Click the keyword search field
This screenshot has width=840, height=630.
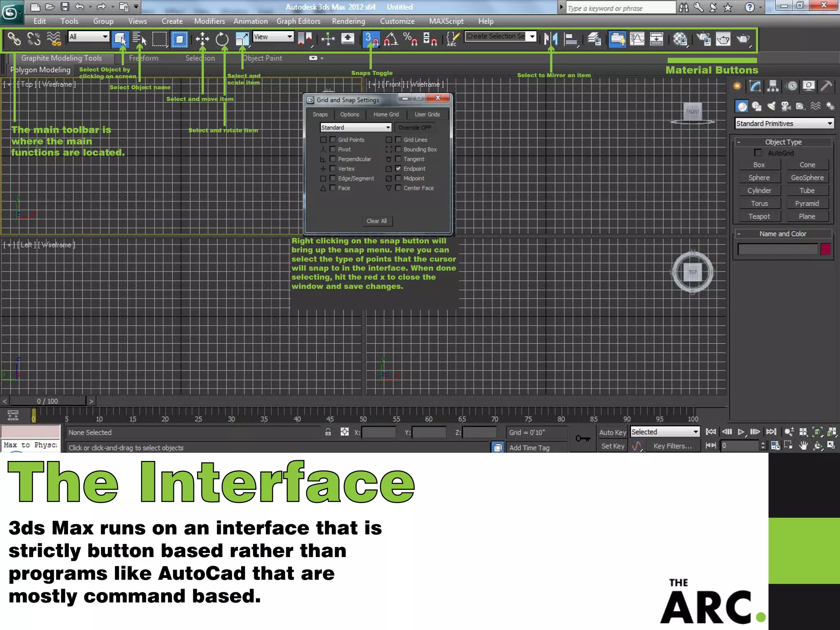coord(620,8)
